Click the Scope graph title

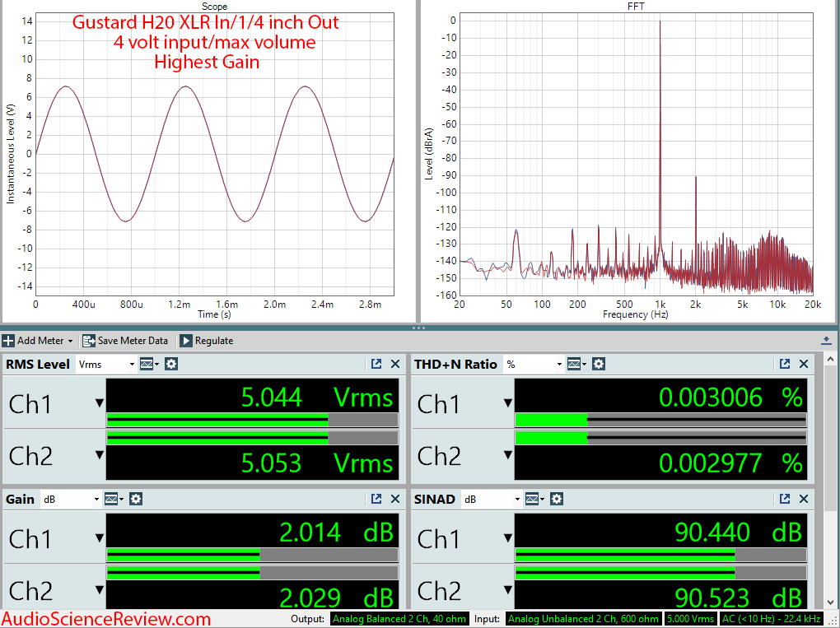coord(214,7)
